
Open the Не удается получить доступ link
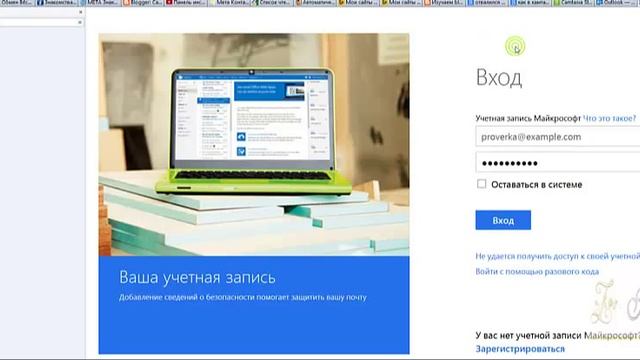(558, 256)
